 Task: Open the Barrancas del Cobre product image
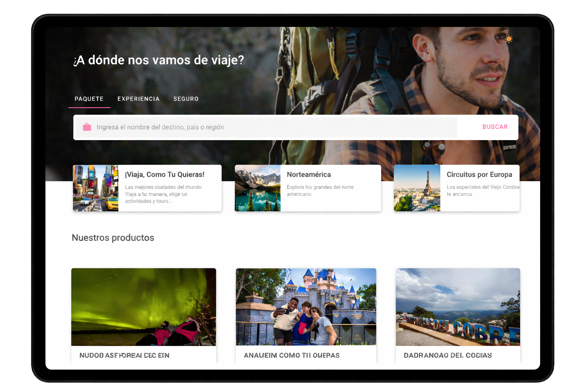point(458,307)
